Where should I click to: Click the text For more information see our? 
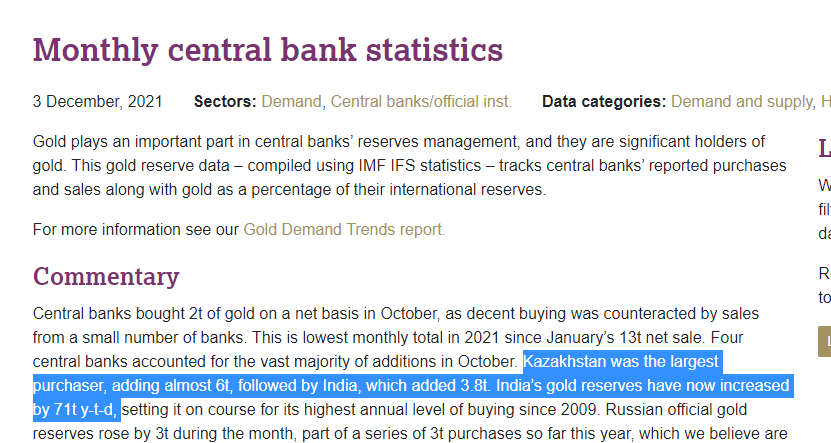click(x=136, y=229)
